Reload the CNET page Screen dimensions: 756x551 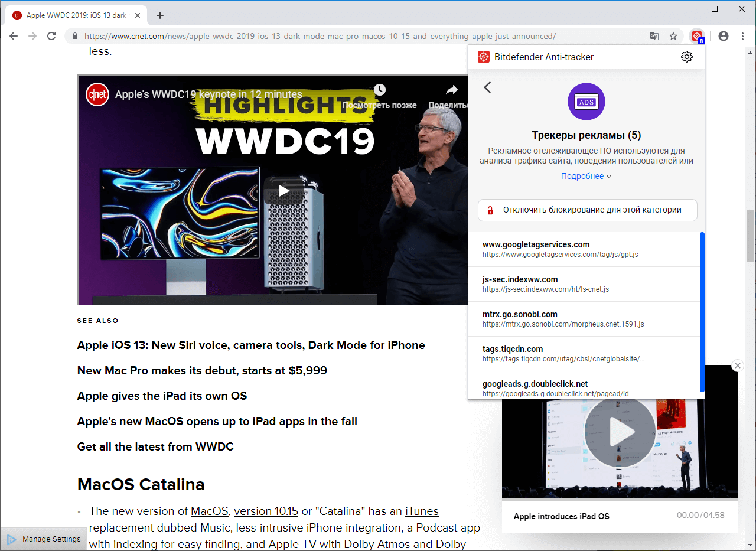[x=51, y=36]
